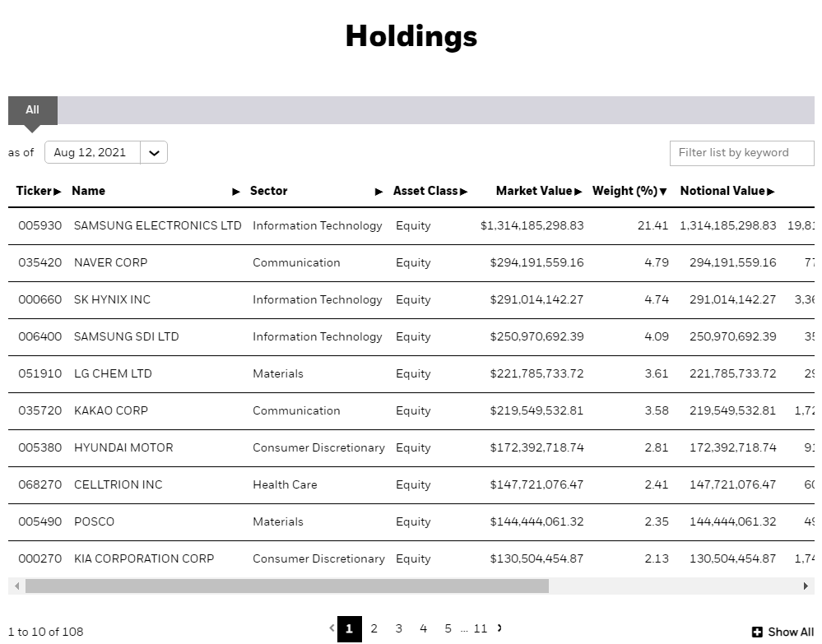Open the as-of date dropdown arrow
Image resolution: width=822 pixels, height=644 pixels.
click(154, 152)
